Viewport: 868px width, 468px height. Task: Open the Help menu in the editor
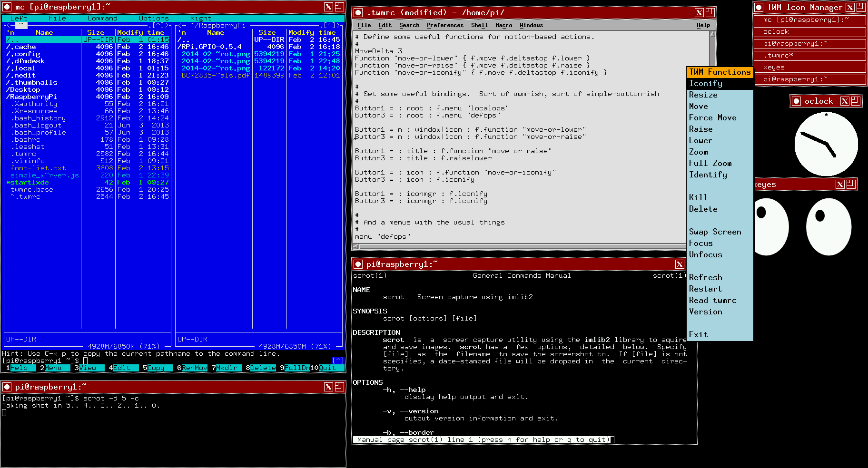click(x=703, y=25)
